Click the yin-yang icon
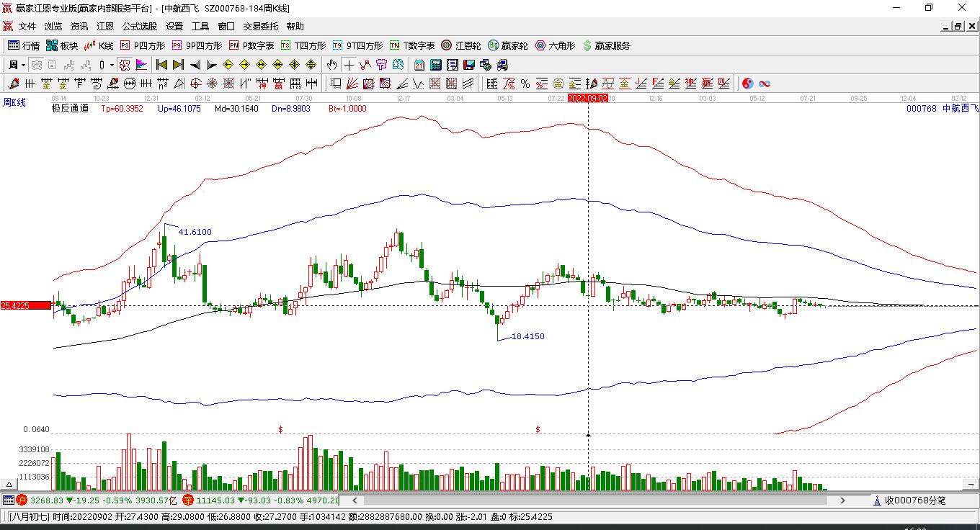 (748, 84)
